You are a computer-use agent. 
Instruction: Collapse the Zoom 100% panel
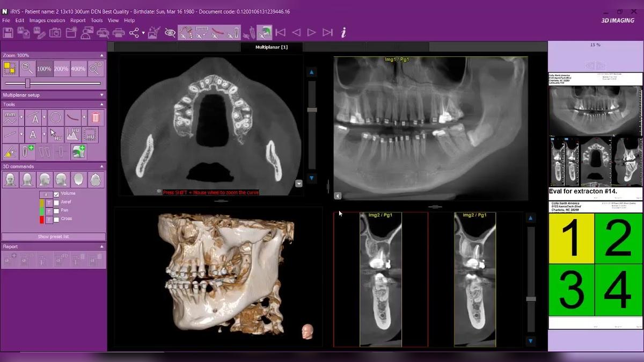pos(101,55)
